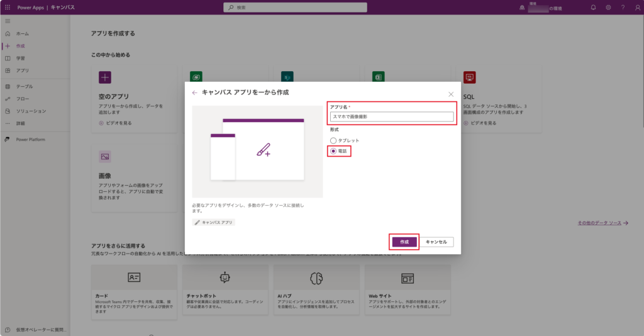The image size is (644, 336).
Task: Click the back arrow in dialog
Action: (194, 92)
